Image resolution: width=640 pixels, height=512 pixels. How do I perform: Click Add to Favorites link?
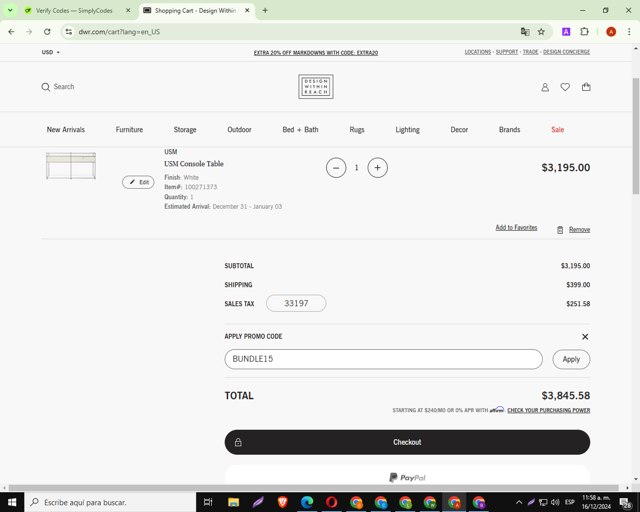pos(516,228)
